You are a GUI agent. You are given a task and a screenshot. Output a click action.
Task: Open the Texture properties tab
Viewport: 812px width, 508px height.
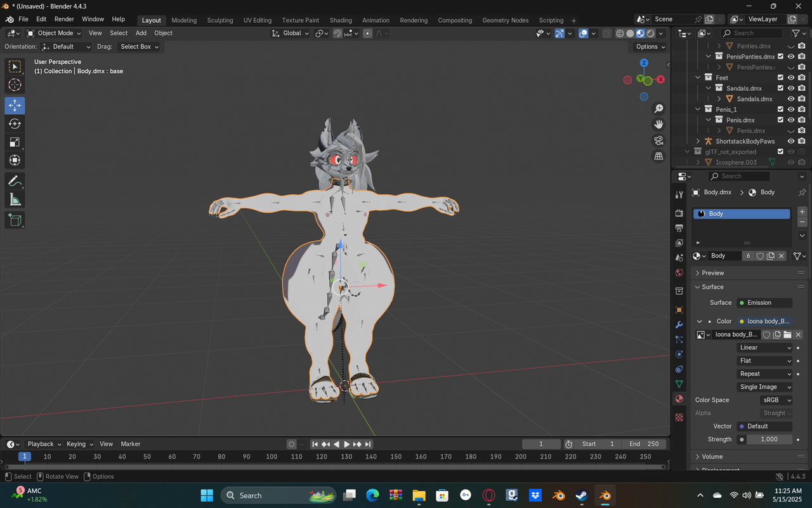point(679,417)
